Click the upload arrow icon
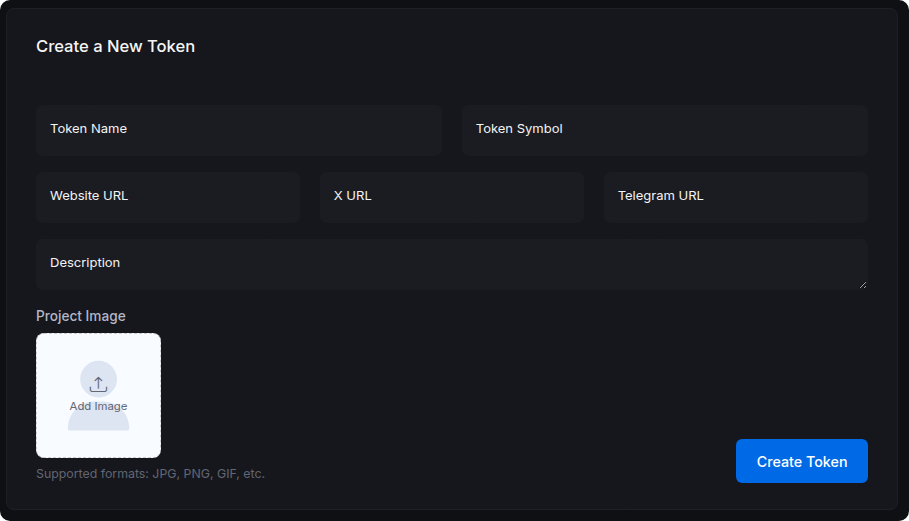Viewport: 909px width, 521px height. pos(99,384)
